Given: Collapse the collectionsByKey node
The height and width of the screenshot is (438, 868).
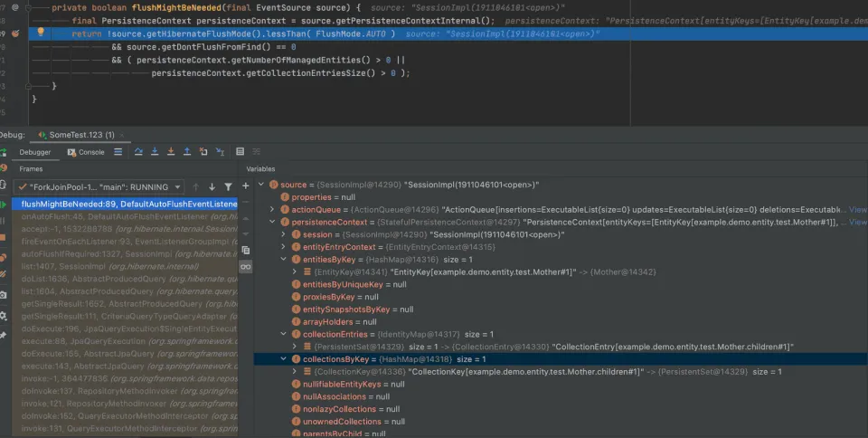Looking at the screenshot, I should click(283, 359).
